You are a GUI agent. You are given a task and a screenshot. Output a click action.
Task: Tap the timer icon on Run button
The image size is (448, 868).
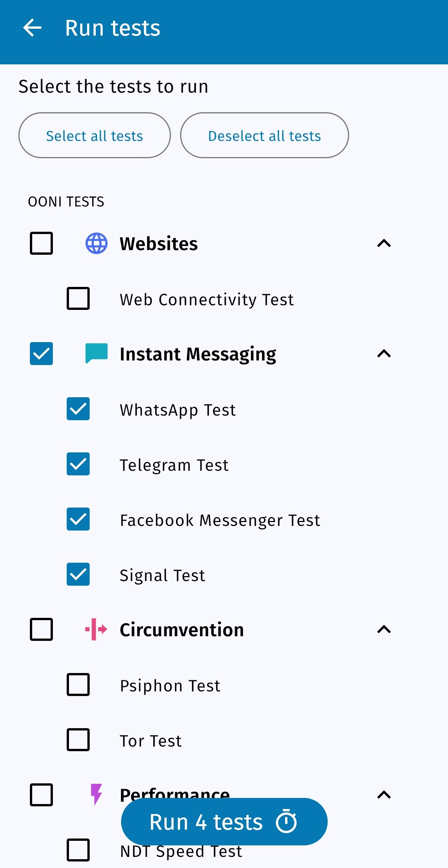tap(286, 821)
